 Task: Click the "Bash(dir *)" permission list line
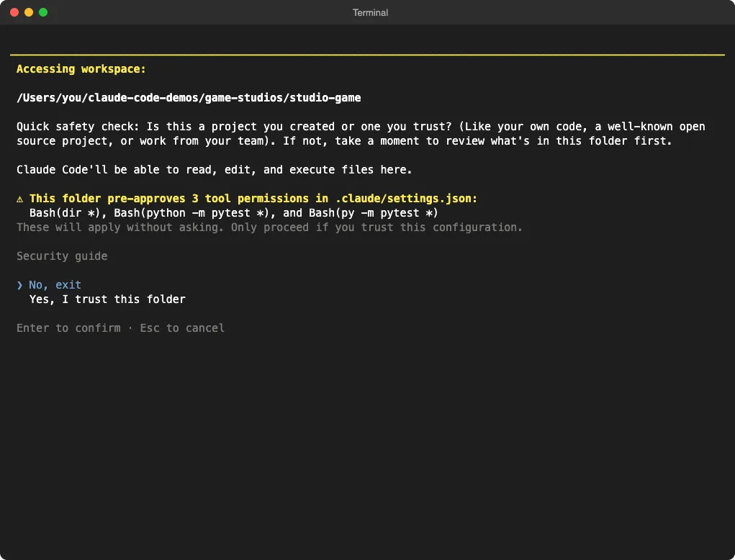tap(233, 213)
